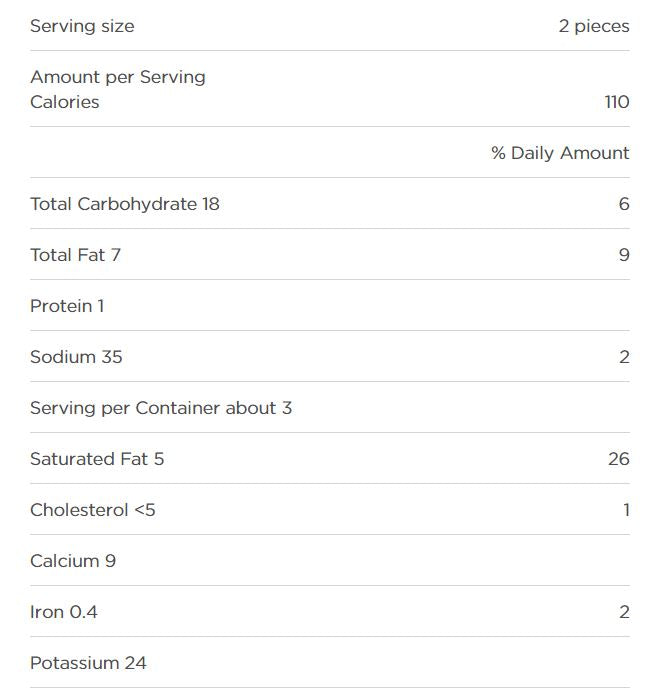
Task: Click the Total Carbohydrate daily value 6
Action: pyautogui.click(x=624, y=204)
